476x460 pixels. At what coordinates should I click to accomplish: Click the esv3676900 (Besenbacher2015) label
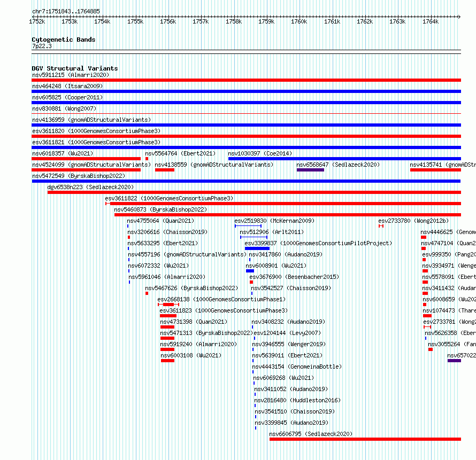(294, 277)
